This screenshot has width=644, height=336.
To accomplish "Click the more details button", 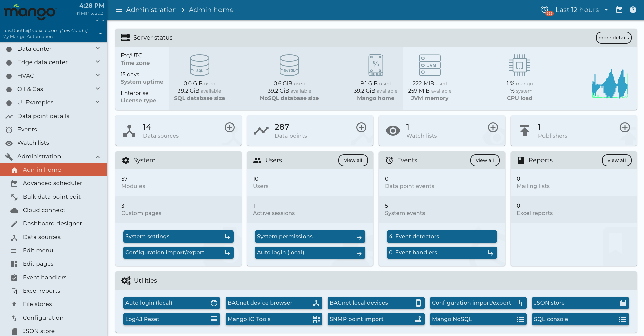I will pos(613,38).
